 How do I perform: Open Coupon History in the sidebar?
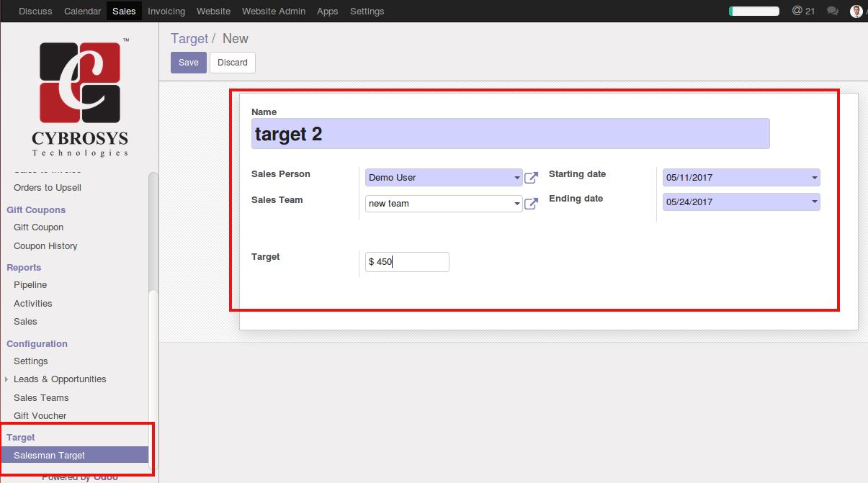[x=45, y=246]
